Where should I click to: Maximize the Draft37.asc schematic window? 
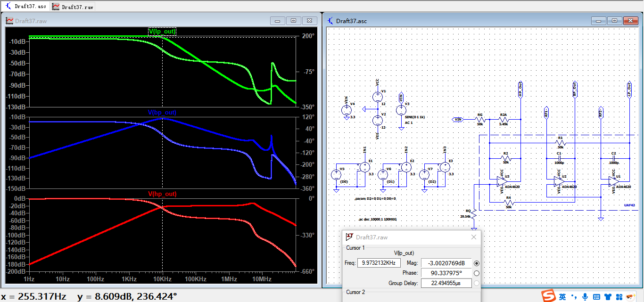614,21
